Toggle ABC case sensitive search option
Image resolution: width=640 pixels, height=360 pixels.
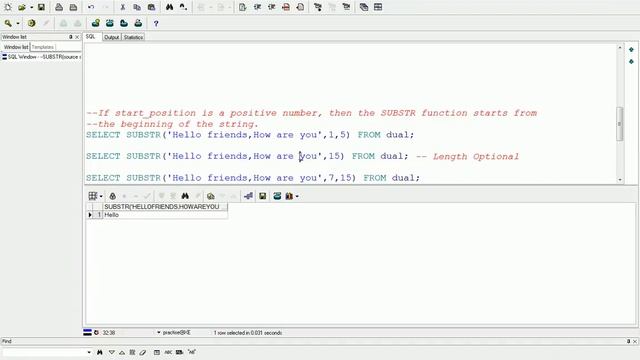(168, 352)
